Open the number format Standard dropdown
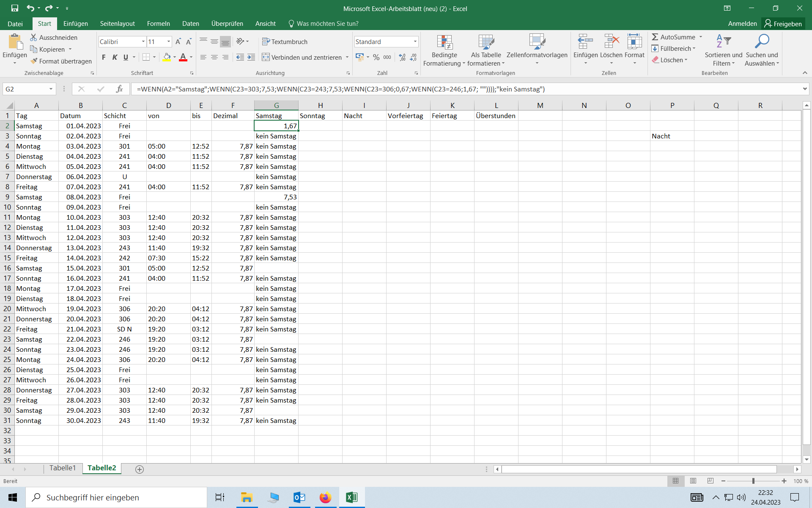The height and width of the screenshot is (508, 812). click(x=415, y=41)
